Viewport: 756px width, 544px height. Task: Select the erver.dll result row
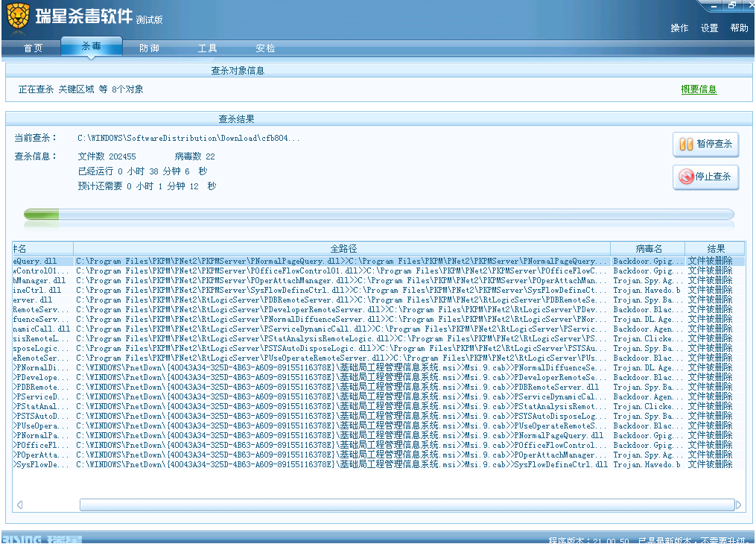379,300
